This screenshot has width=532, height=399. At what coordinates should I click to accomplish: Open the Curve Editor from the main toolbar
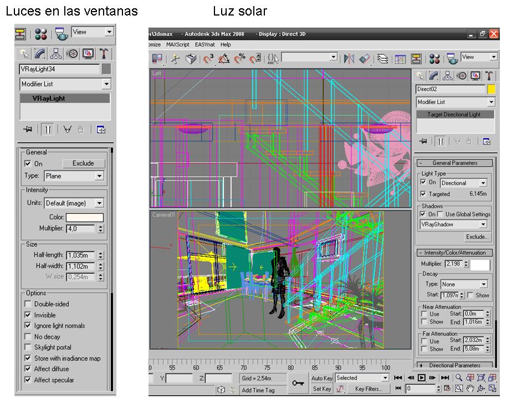click(x=400, y=59)
